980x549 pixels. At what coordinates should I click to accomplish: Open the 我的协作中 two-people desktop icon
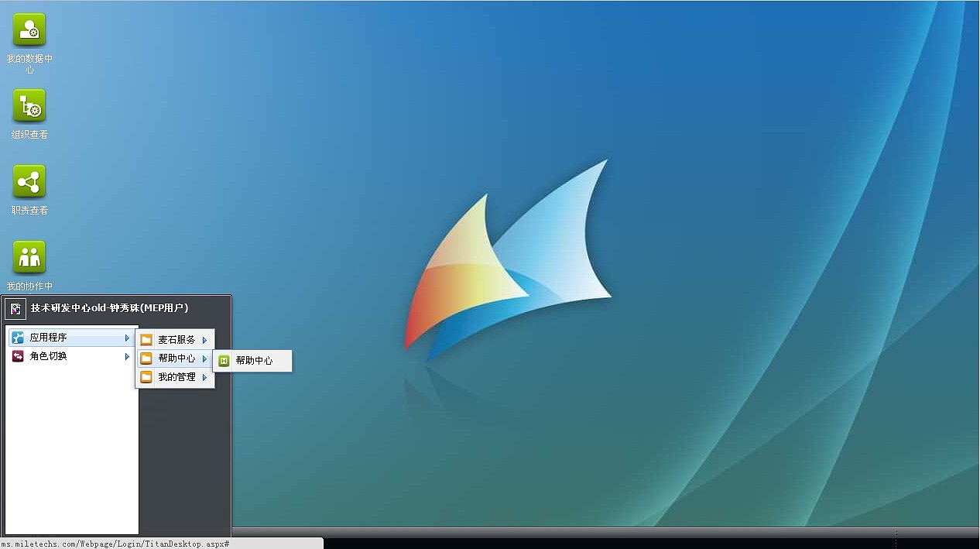[29, 257]
